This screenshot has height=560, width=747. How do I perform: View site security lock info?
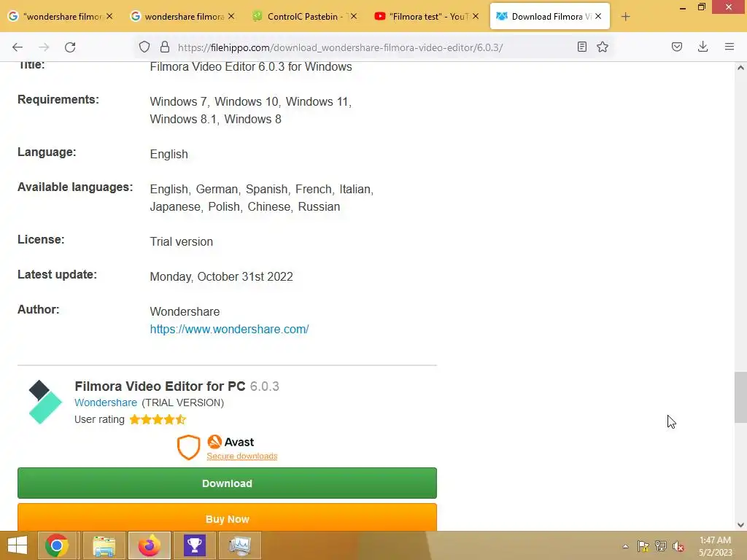click(165, 47)
